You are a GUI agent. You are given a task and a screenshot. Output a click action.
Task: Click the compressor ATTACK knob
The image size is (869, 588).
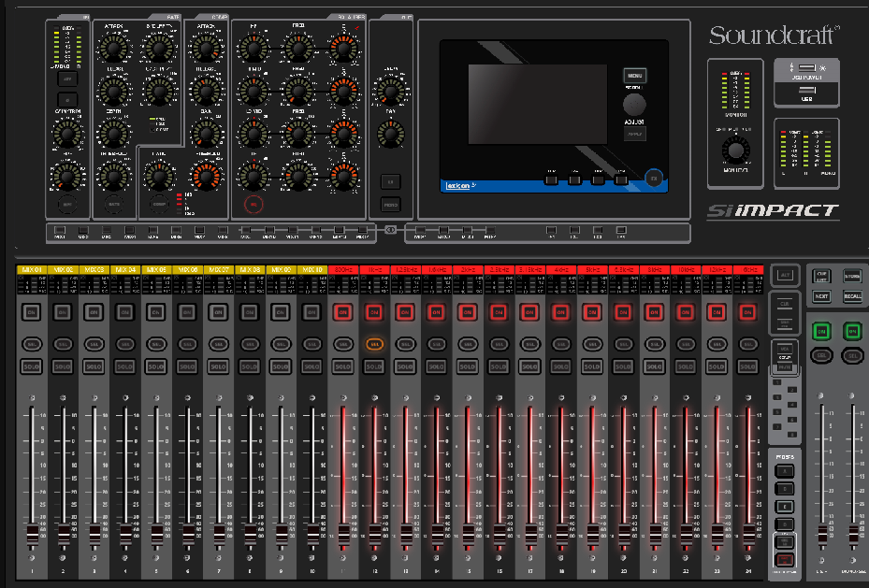pos(206,50)
